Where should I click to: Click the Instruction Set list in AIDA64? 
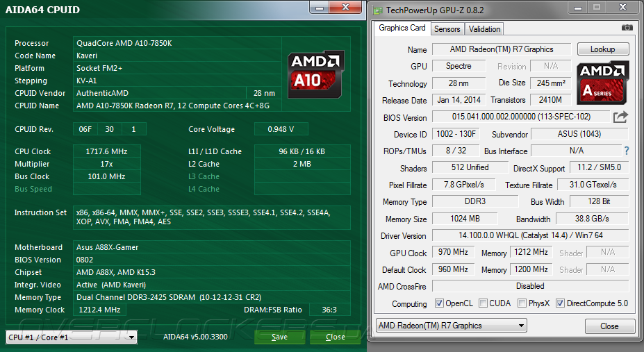pyautogui.click(x=211, y=217)
